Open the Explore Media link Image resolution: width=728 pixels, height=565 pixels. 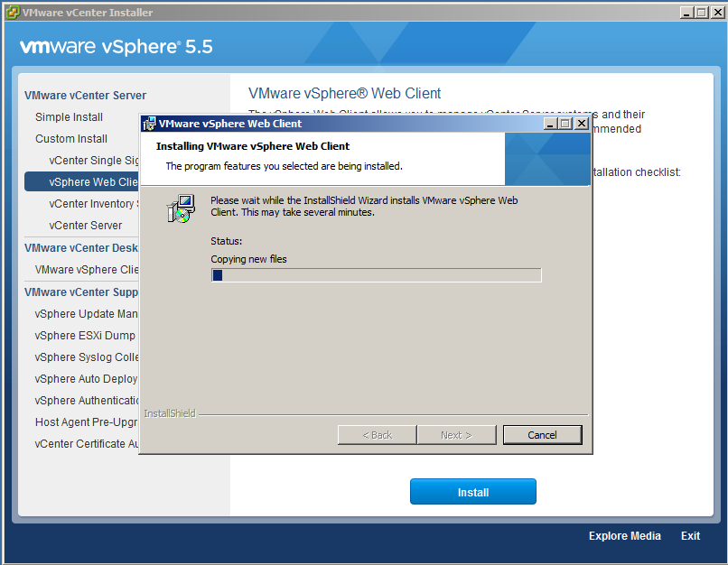pyautogui.click(x=624, y=536)
